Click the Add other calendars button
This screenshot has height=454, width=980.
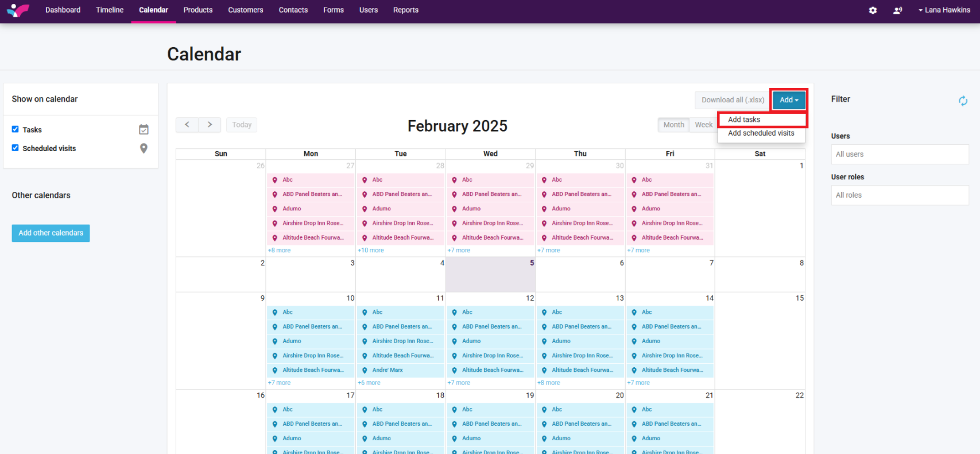click(x=51, y=233)
